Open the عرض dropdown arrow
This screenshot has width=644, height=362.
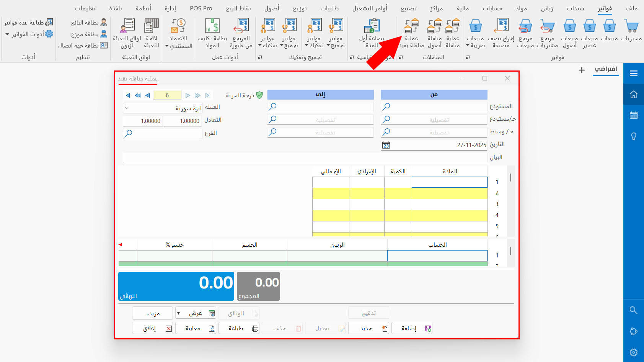pyautogui.click(x=178, y=313)
